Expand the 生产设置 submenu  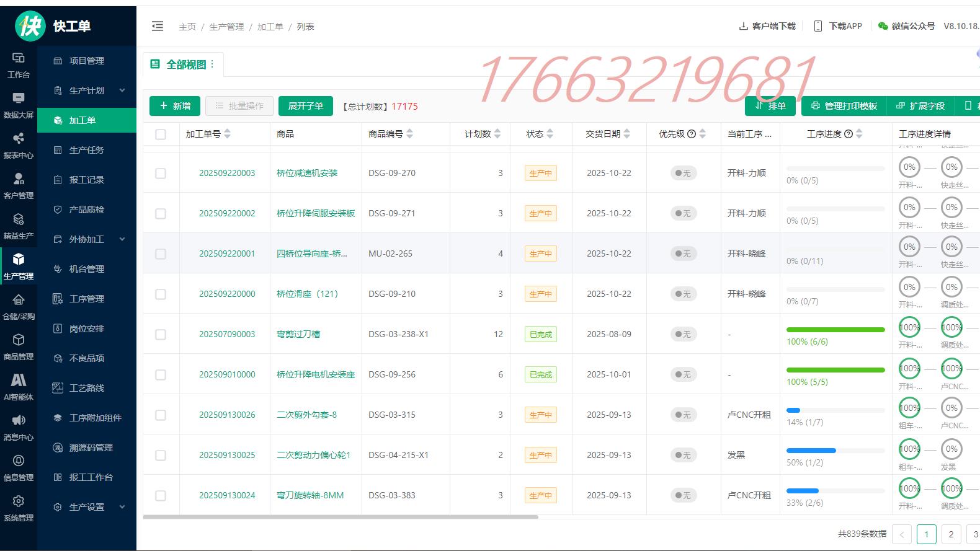tap(122, 507)
